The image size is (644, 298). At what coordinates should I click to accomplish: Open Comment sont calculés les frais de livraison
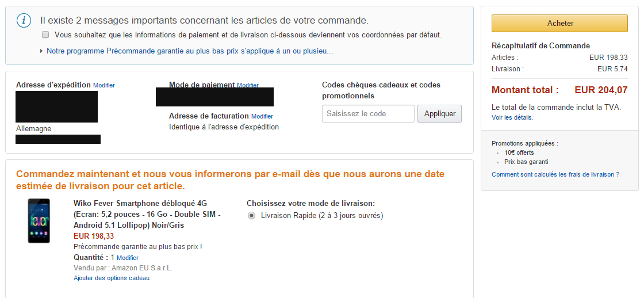(x=555, y=174)
